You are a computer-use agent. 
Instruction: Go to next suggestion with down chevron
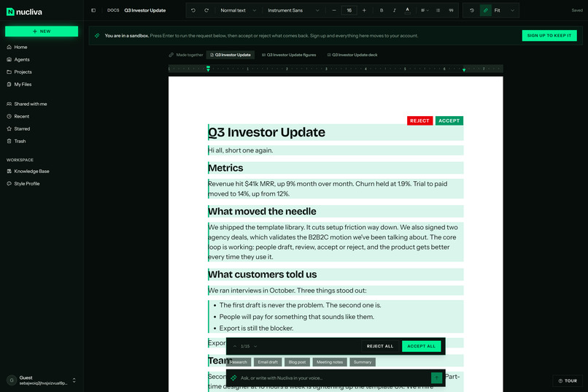(255, 346)
